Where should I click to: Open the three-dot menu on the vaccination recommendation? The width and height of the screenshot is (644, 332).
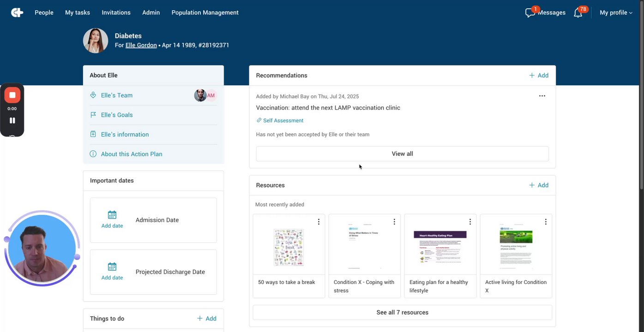point(542,96)
